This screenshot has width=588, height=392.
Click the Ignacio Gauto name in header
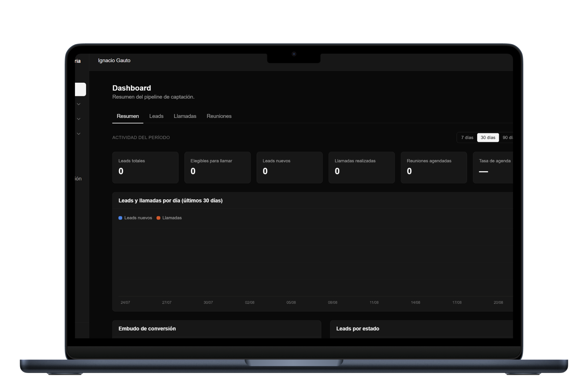click(x=114, y=61)
